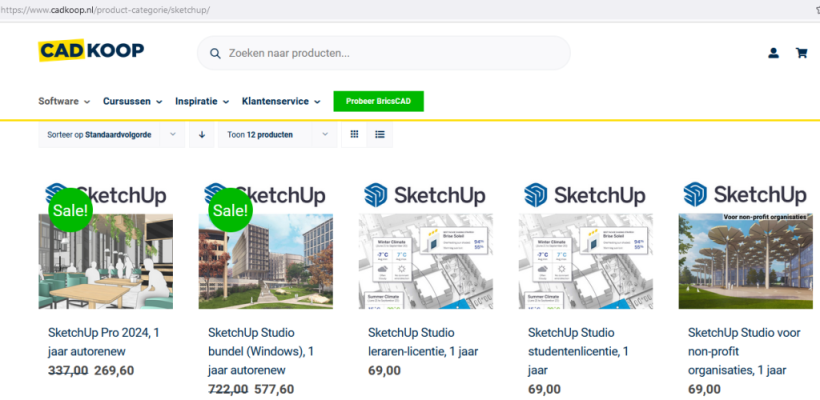Screen dimensions: 820x400
Task: Open SketchUp Studio leraren-licentie link
Action: point(423,342)
